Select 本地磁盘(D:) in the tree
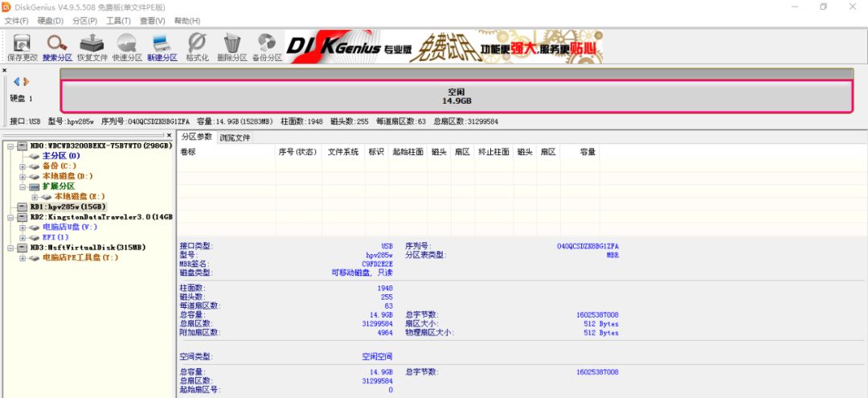 [68, 176]
